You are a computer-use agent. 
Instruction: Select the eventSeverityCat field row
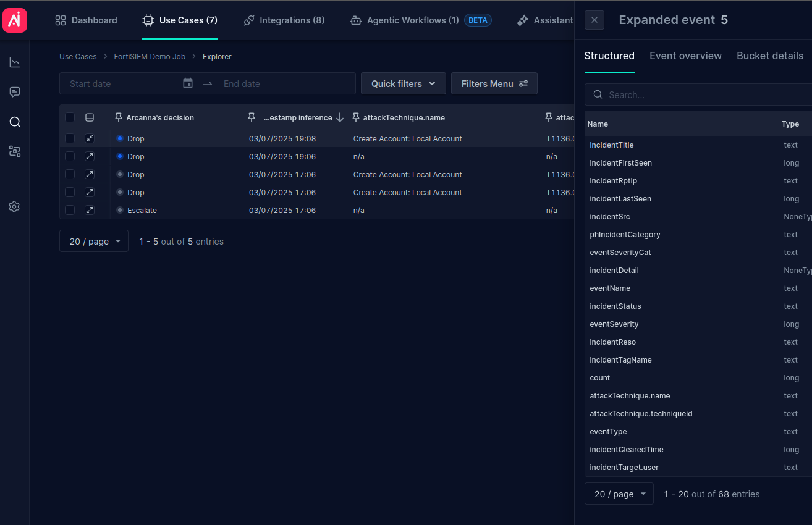(x=698, y=252)
